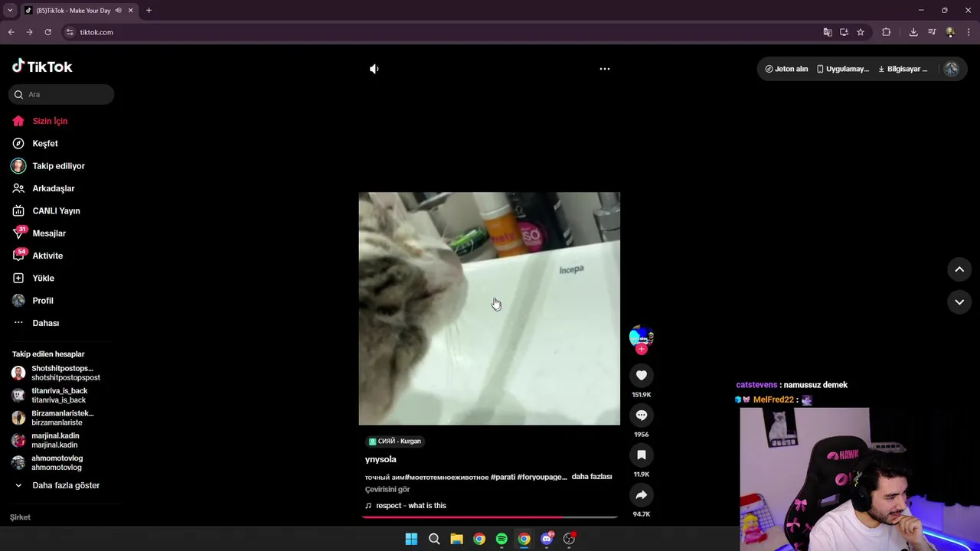Share the video with arrow icon
This screenshot has height=551, width=980.
(x=642, y=494)
